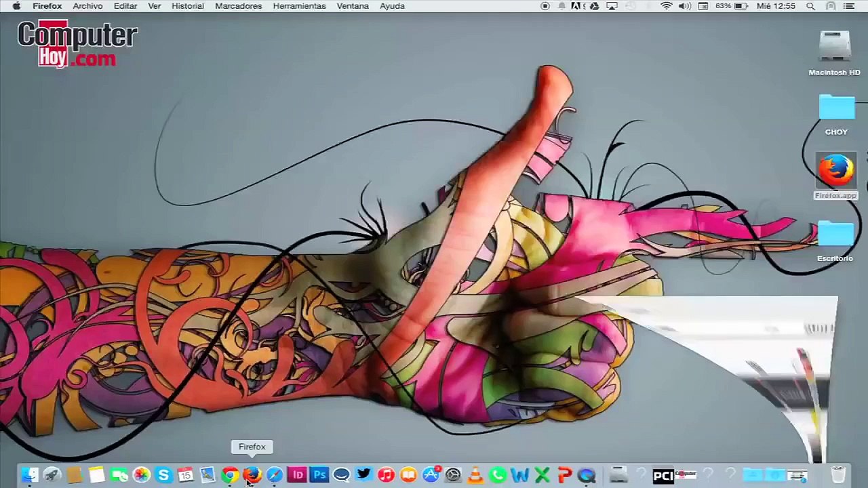Launch Launchpad rocket icon in Dock

[x=52, y=475]
